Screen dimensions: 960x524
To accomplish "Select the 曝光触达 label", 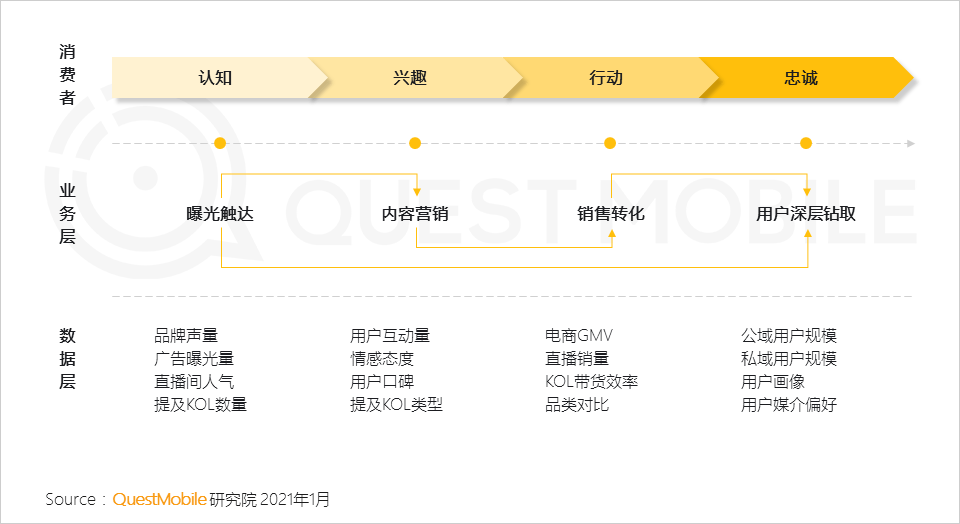I will [220, 214].
